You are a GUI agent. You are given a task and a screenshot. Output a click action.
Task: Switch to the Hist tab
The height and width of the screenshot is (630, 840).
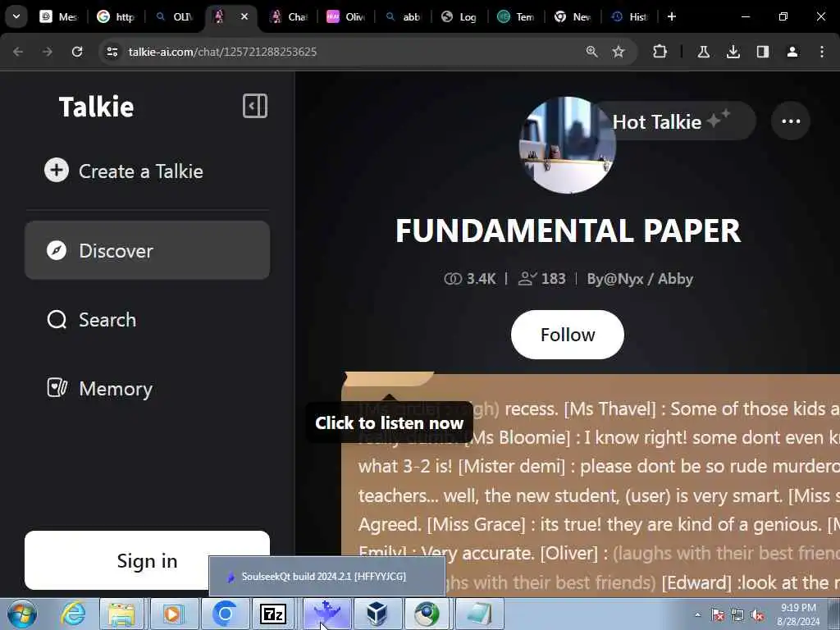630,16
